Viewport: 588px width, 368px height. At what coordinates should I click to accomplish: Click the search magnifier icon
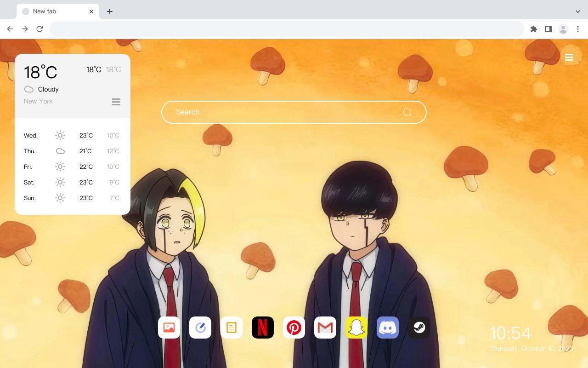[x=407, y=112]
